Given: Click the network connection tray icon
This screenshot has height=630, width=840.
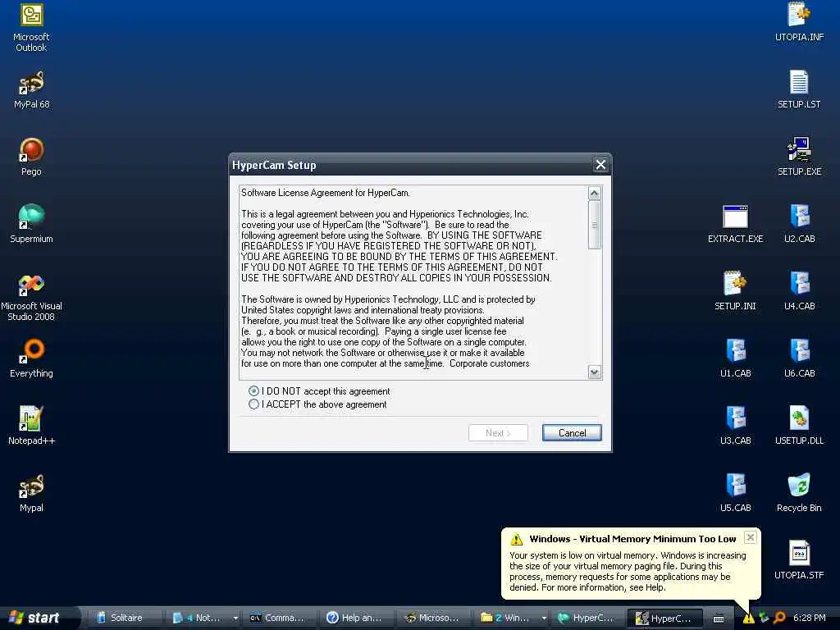Looking at the screenshot, I should tap(764, 618).
